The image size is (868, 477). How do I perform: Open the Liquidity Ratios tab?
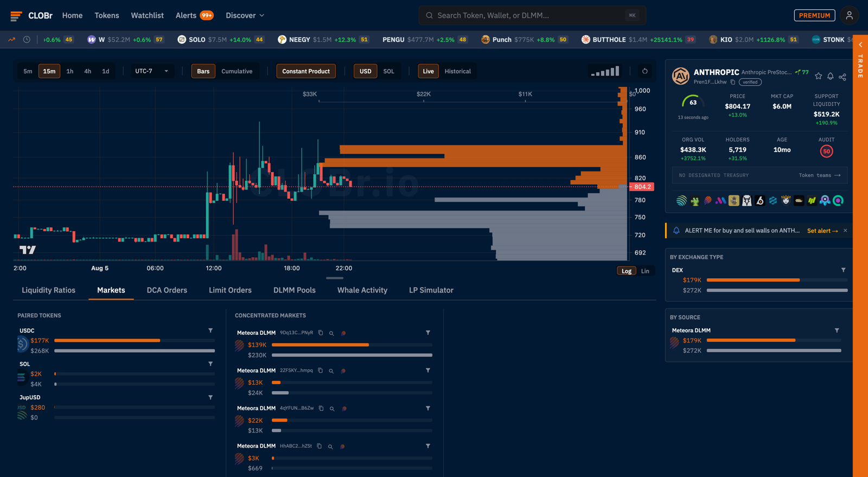click(49, 290)
